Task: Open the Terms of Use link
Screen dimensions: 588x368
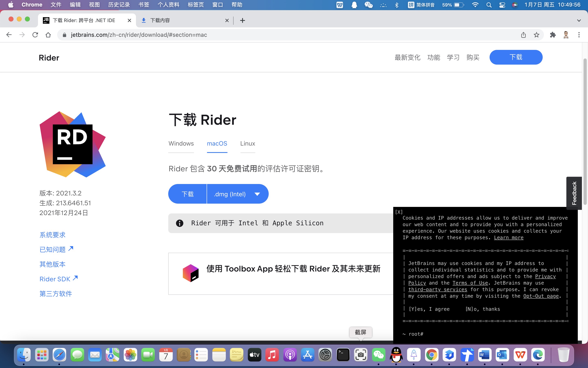Action: tap(470, 283)
